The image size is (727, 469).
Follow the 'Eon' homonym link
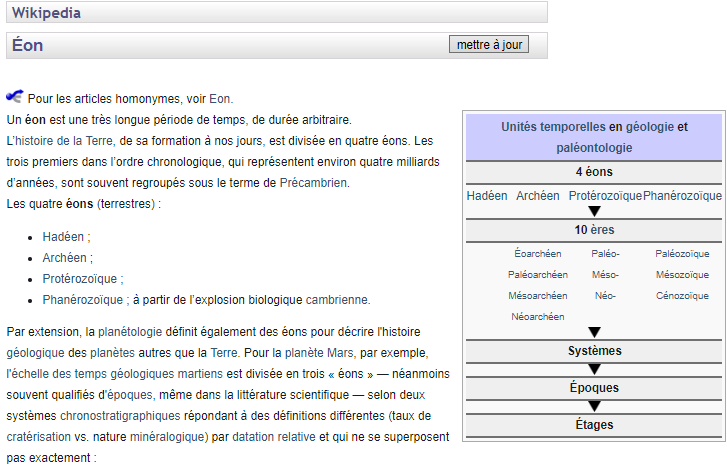pos(220,98)
